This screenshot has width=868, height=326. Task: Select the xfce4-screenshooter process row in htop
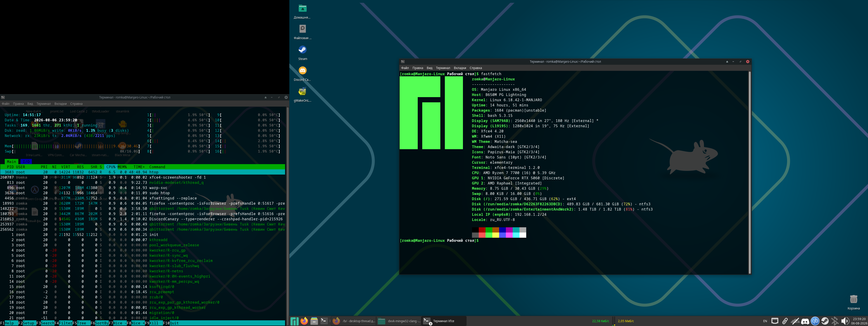[x=143, y=177]
